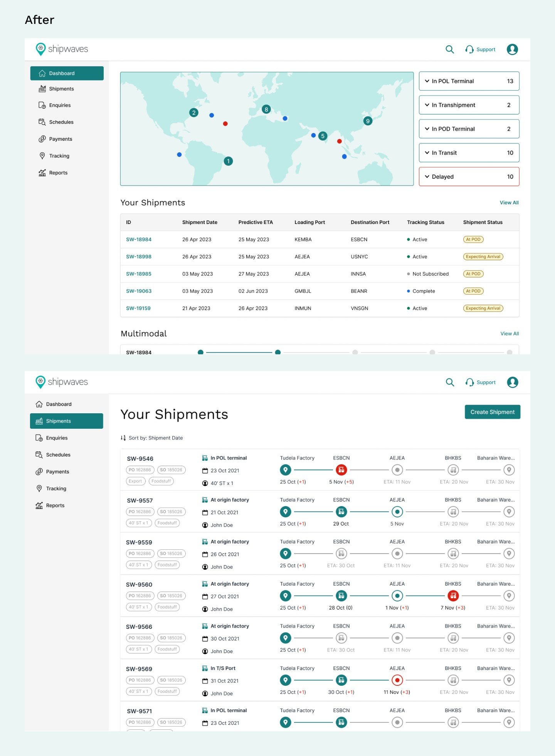555x756 pixels.
Task: Click red AEJEA stop marker in SW-9569 row
Action: point(397,680)
